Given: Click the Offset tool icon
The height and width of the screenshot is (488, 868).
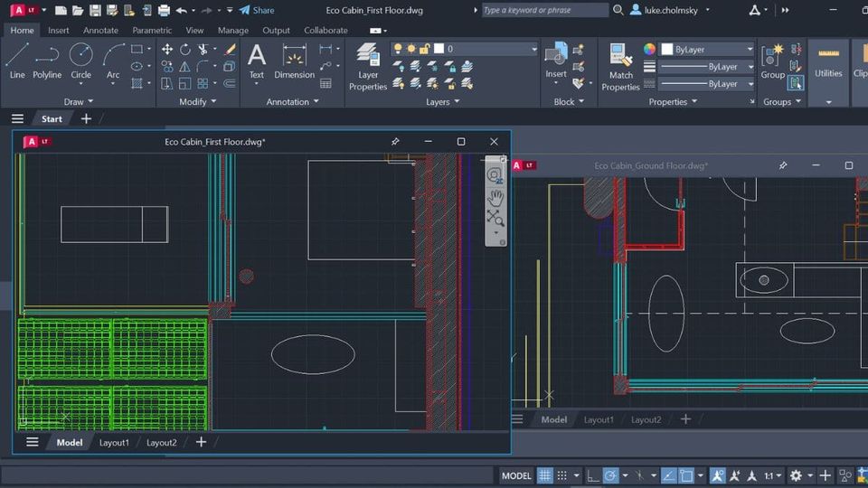Looking at the screenshot, I should 230,83.
